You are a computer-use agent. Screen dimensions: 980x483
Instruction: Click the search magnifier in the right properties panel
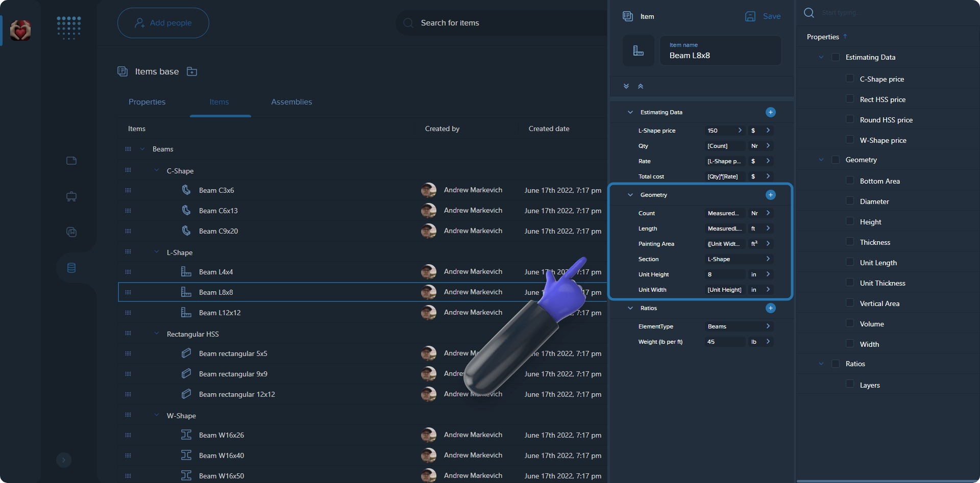point(808,12)
